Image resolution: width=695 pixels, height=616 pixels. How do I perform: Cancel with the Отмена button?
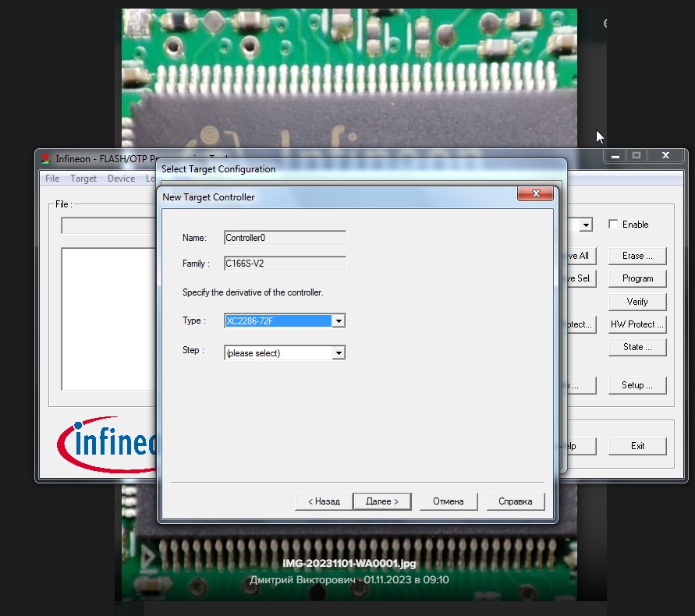(x=449, y=501)
